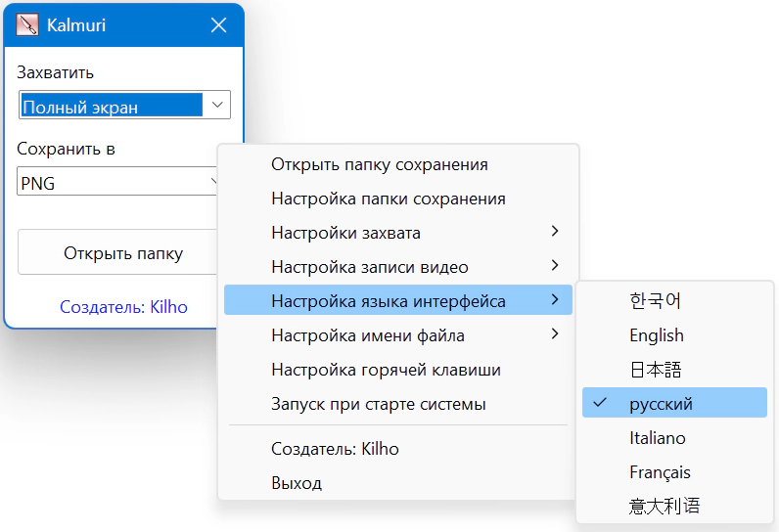779x532 pixels.
Task: Click the Создатель: Kilho link in window
Action: click(x=123, y=307)
